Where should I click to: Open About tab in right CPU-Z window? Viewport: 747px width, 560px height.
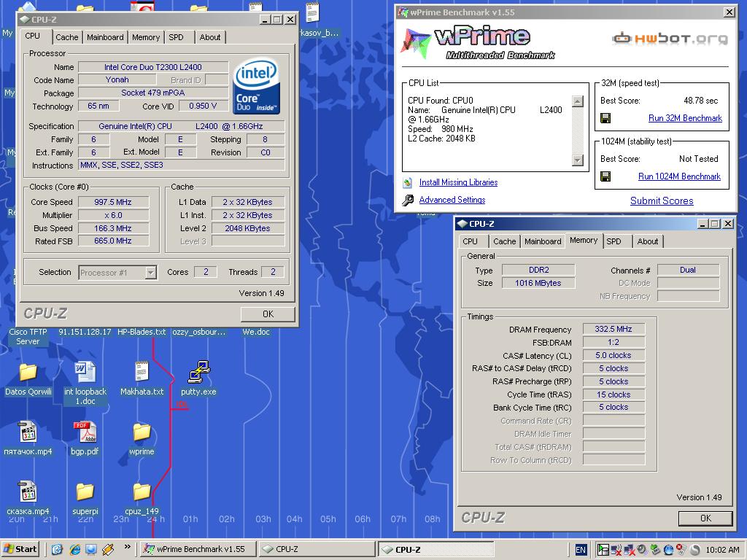648,241
